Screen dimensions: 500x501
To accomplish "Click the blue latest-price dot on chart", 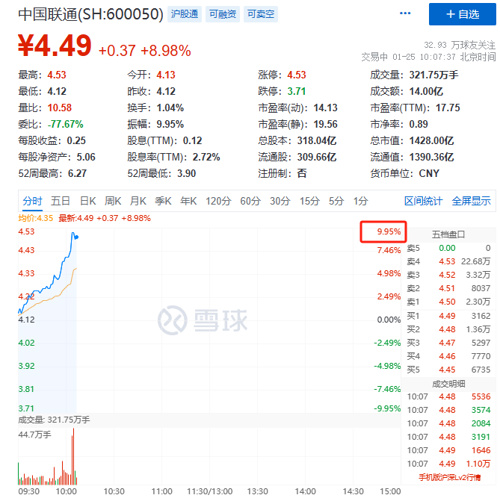I will click(77, 237).
